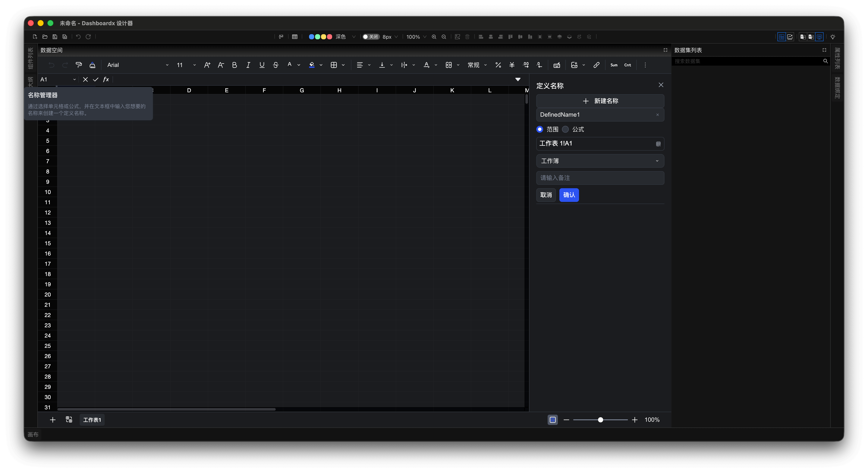Apply the currency ¥ format
This screenshot has height=473, width=868.
[512, 65]
